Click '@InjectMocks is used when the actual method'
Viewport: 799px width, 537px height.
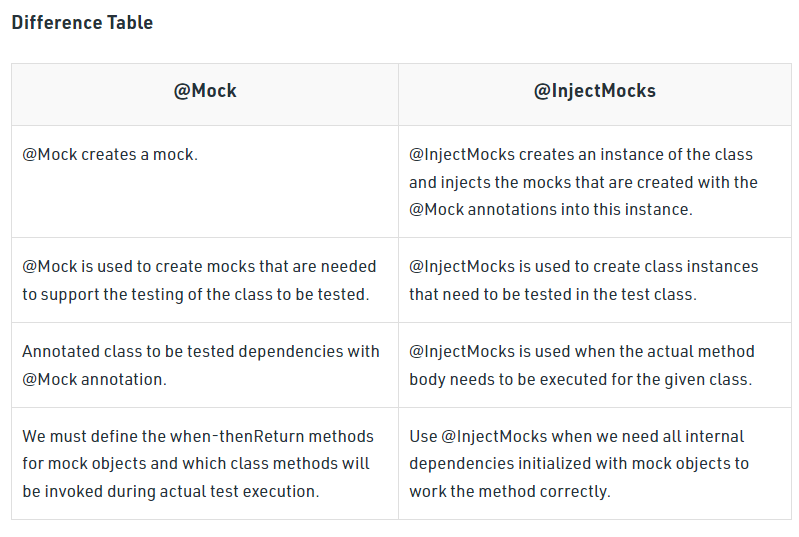coord(581,352)
